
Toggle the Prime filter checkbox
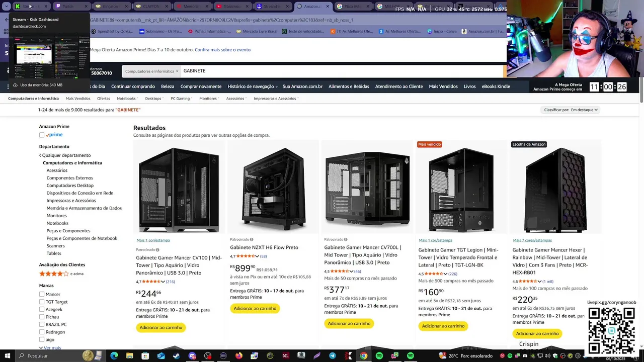(42, 135)
